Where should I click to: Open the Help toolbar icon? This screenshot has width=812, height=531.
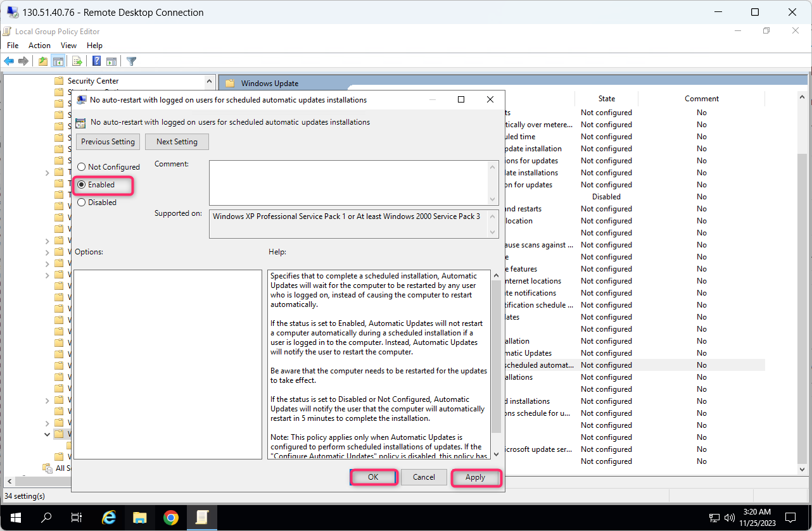click(97, 61)
